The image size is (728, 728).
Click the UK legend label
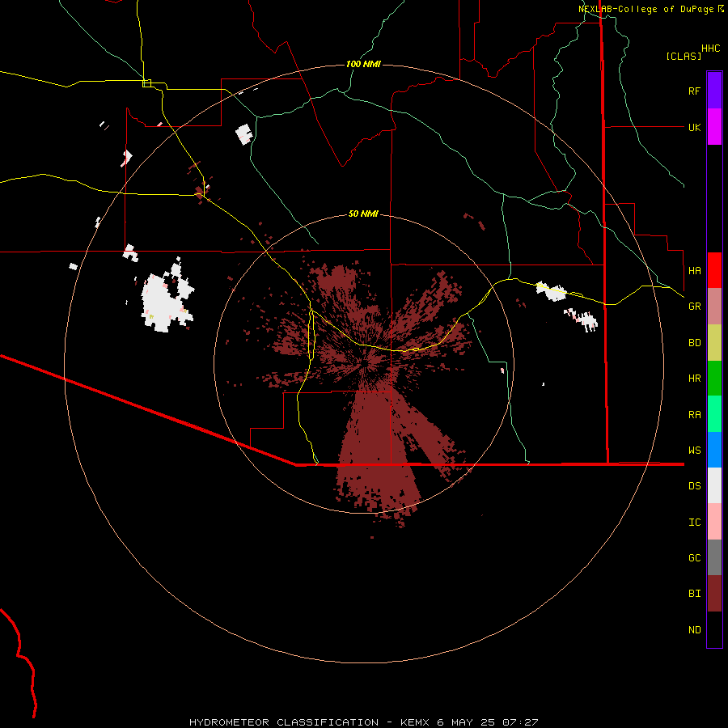tap(694, 127)
